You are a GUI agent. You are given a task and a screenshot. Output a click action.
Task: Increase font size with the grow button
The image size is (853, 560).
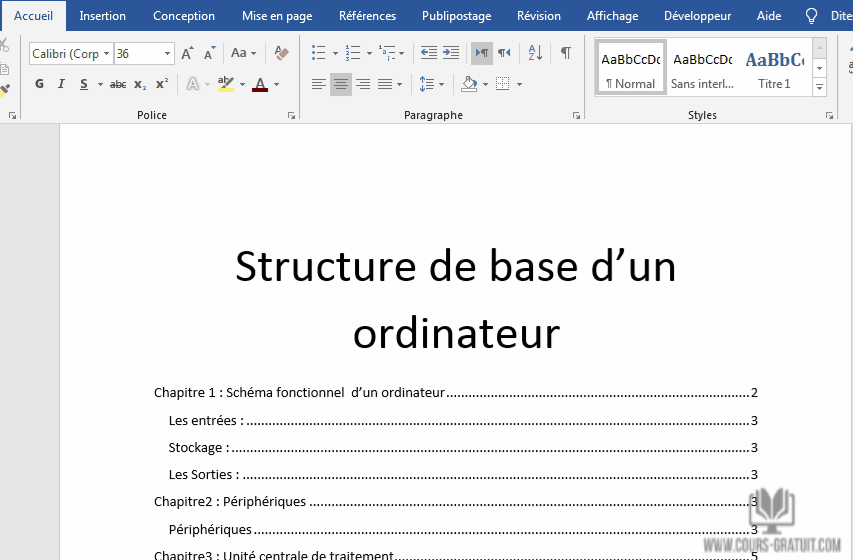pos(187,53)
